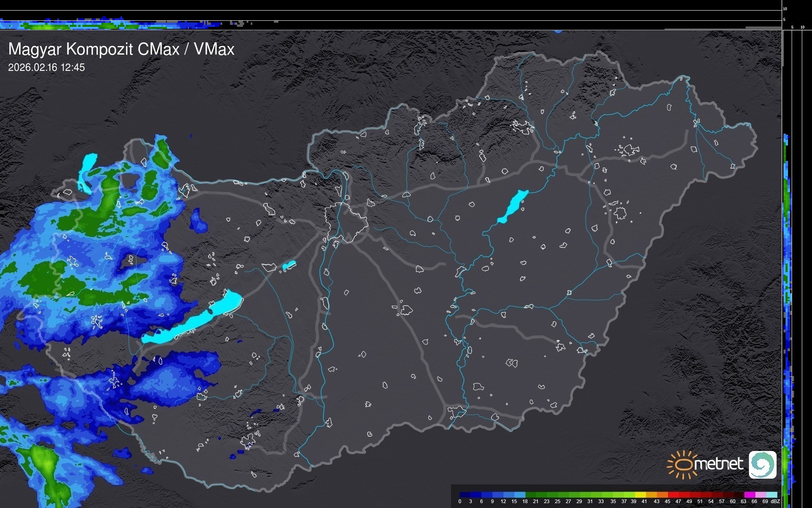The image size is (812, 508).
Task: Click the green swirl radar app icon
Action: pyautogui.click(x=762, y=464)
